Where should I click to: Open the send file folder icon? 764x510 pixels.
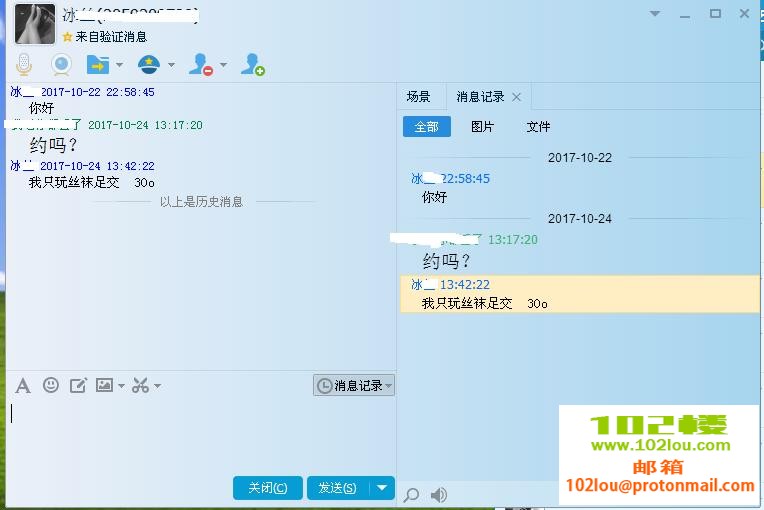tap(98, 64)
